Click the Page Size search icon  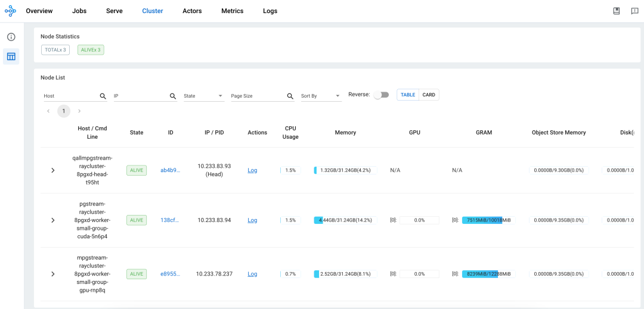[290, 96]
